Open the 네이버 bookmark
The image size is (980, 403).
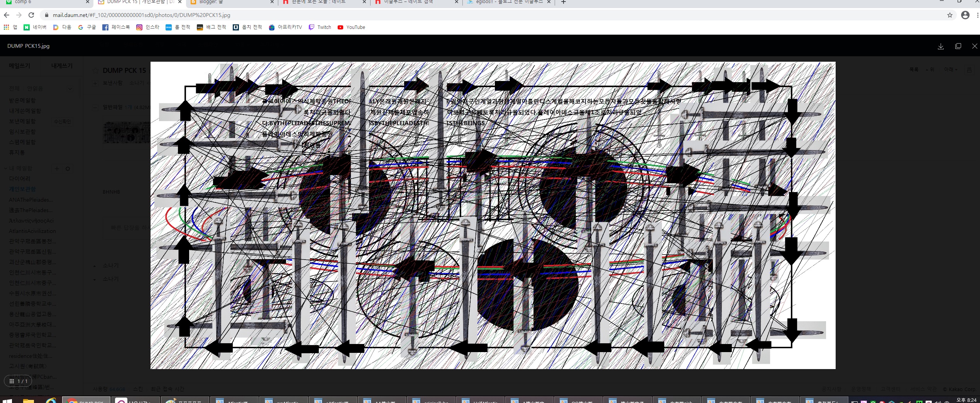coord(35,27)
